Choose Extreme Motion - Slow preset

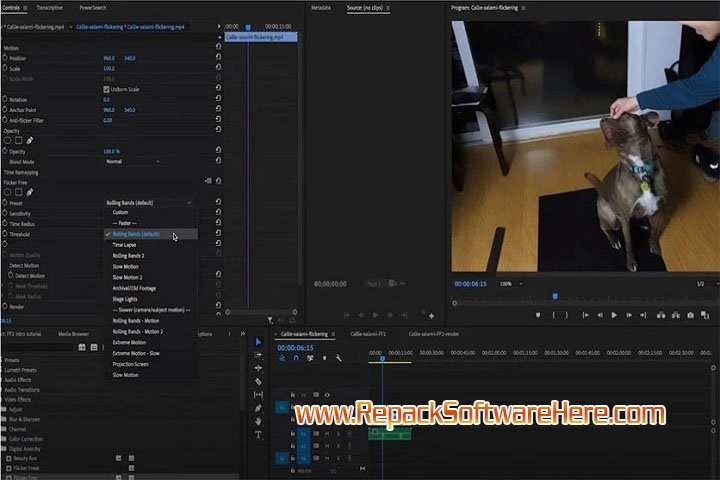(x=136, y=353)
